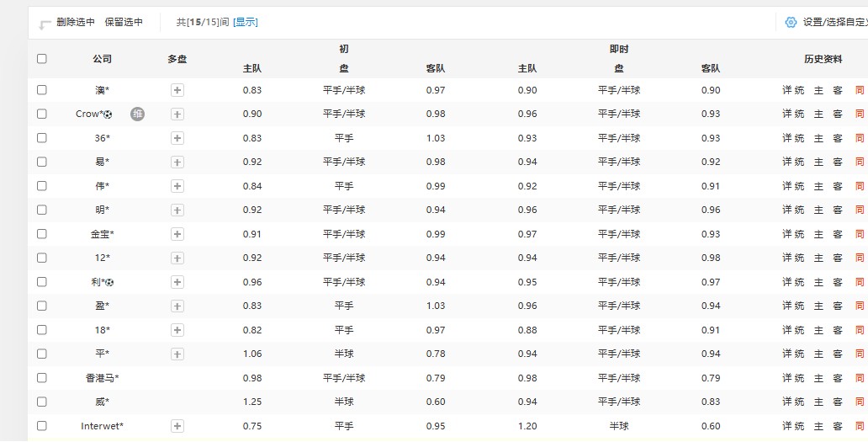Viewport: 868px width, 442px height.
Task: Expand multi-odds plus for 金宝*
Action: [177, 234]
